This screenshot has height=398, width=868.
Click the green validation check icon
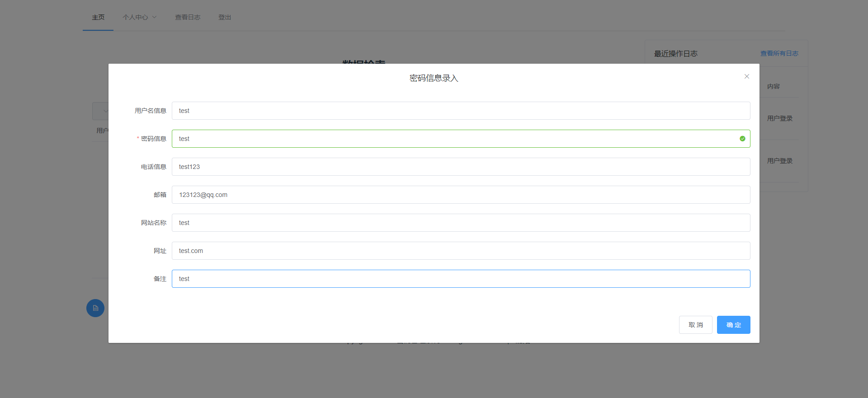[x=742, y=139]
